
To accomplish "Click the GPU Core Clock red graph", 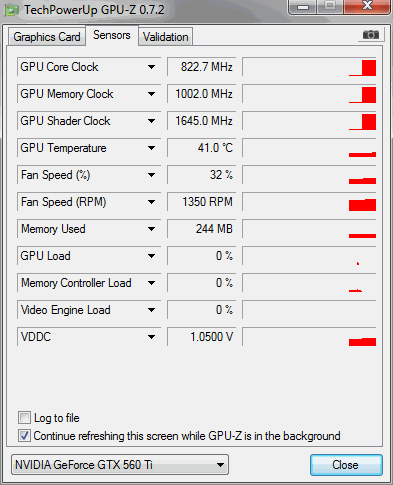I will 309,67.
